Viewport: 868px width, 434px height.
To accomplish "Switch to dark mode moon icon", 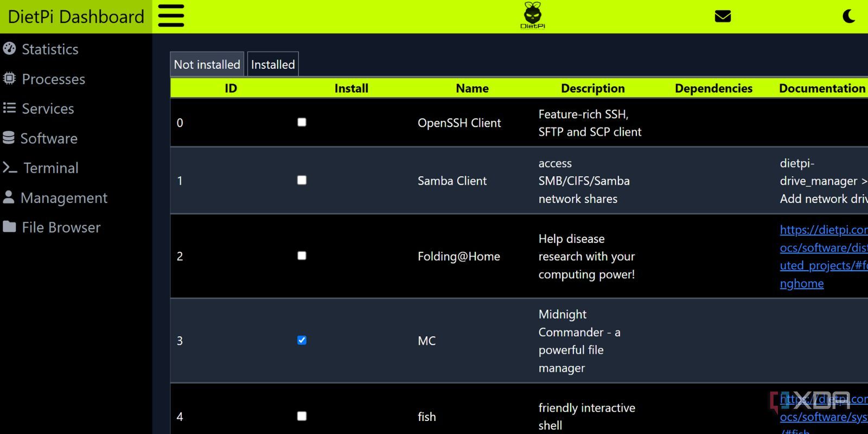I will click(849, 16).
